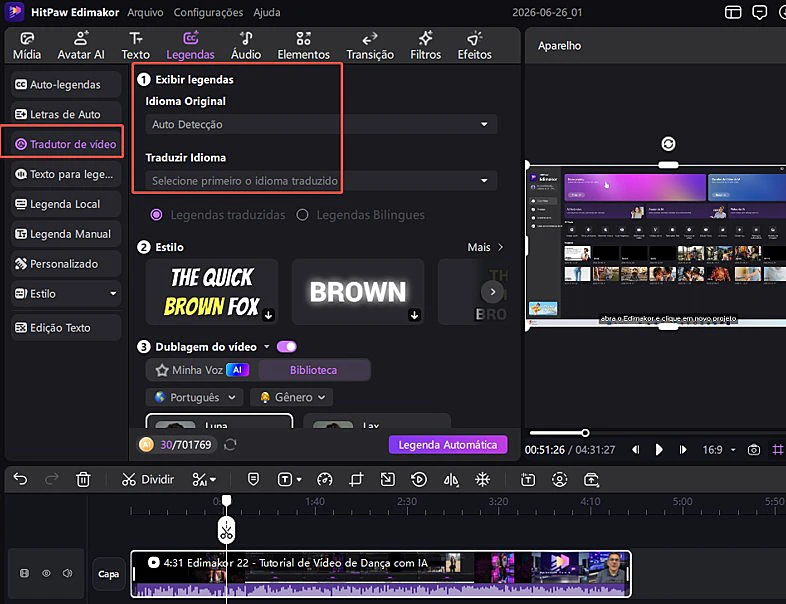Image resolution: width=786 pixels, height=604 pixels.
Task: Open Texto para legenda option
Action: pyautogui.click(x=66, y=174)
